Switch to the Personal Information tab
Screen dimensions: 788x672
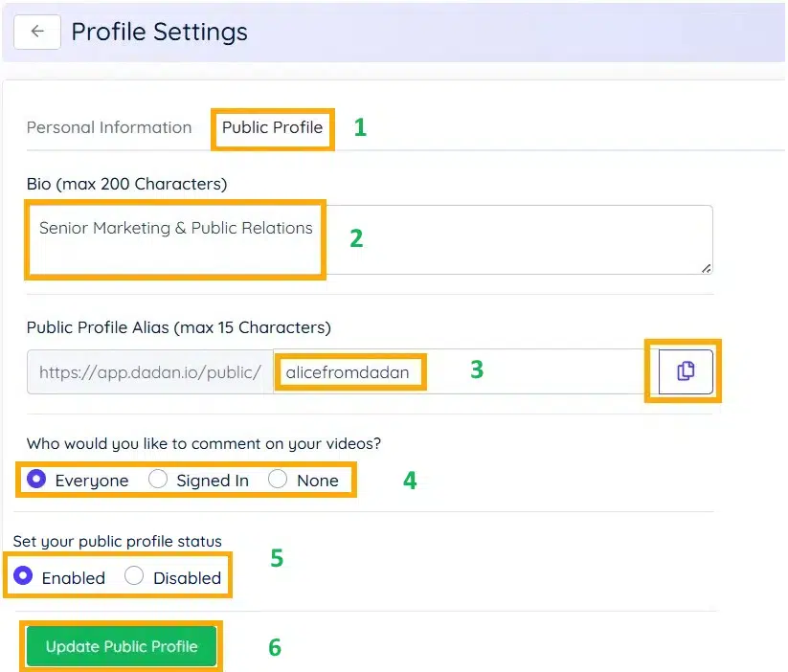pyautogui.click(x=109, y=126)
